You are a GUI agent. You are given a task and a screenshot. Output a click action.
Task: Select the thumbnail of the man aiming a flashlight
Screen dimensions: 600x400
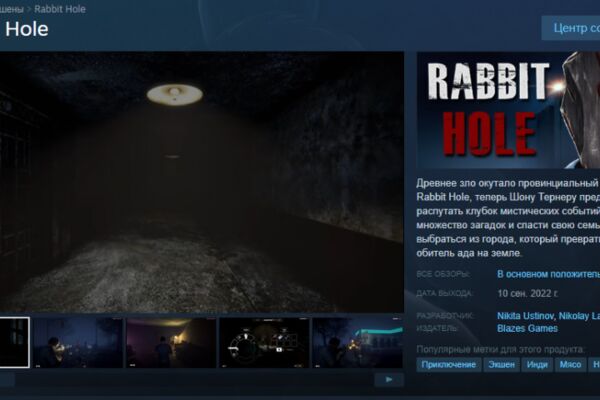(78, 343)
